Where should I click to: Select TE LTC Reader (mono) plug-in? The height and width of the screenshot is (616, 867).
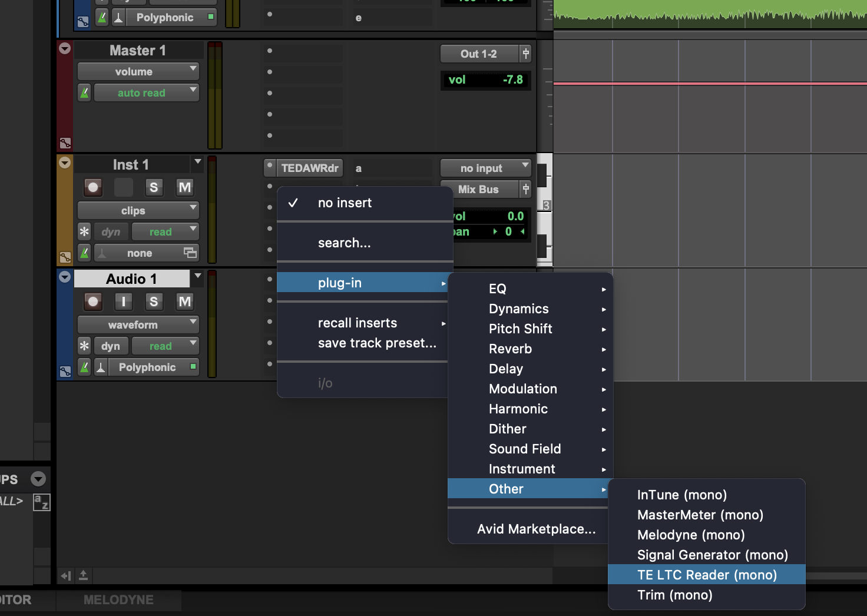click(706, 575)
